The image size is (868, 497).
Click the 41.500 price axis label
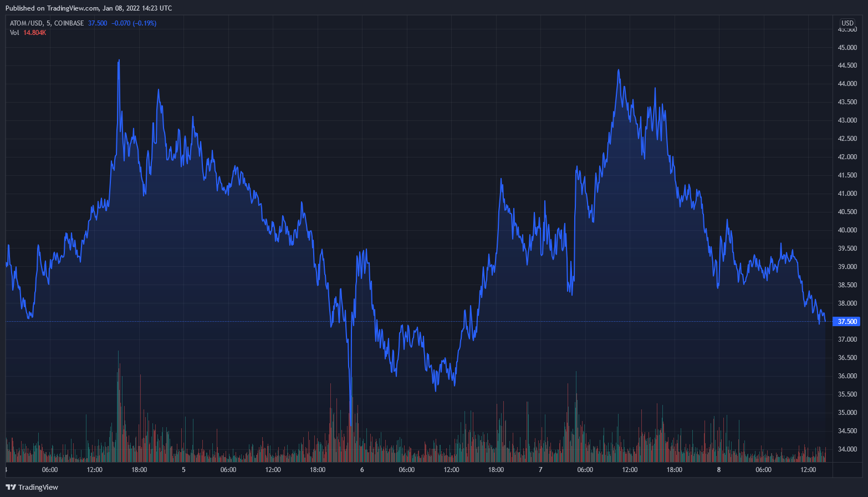847,175
